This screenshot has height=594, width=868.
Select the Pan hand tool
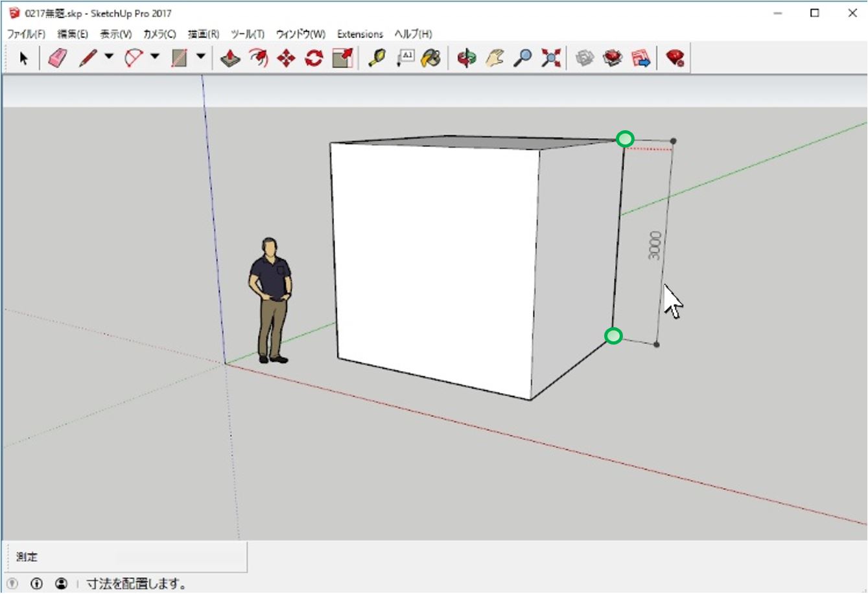pos(495,58)
